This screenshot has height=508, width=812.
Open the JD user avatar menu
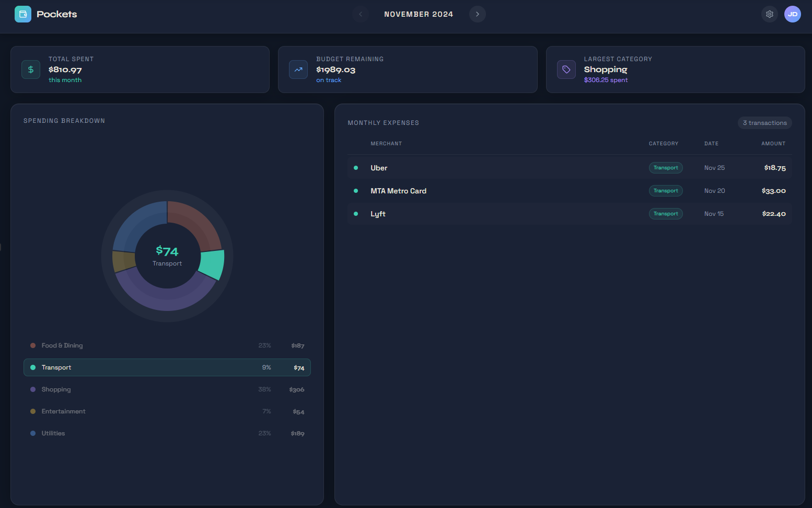pos(792,14)
